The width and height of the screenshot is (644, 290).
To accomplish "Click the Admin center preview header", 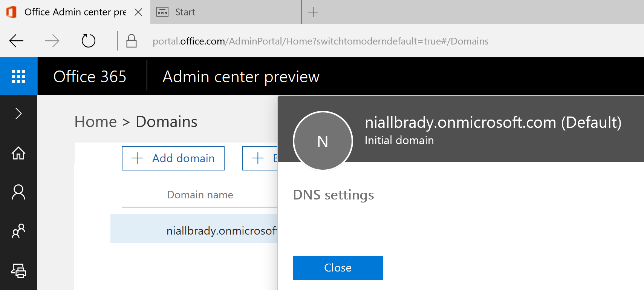I will point(241,77).
